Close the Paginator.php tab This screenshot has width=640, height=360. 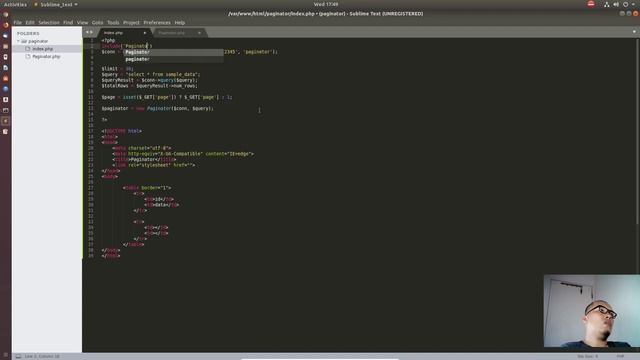(x=199, y=33)
